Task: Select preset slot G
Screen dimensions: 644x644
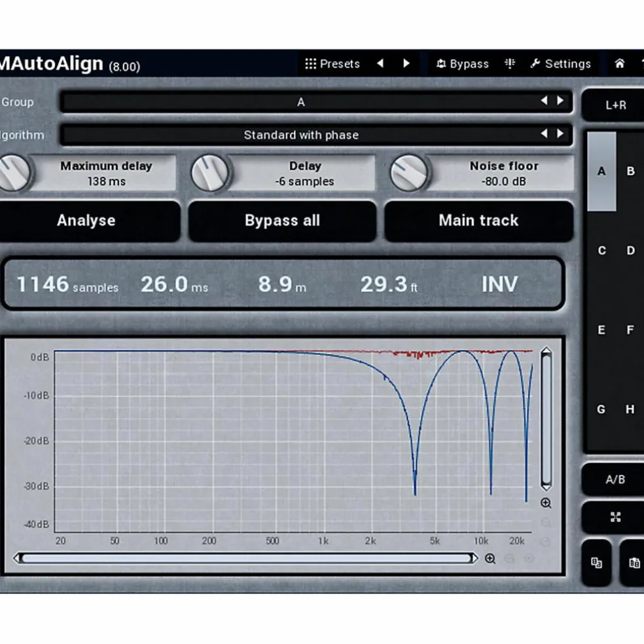Action: [601, 409]
